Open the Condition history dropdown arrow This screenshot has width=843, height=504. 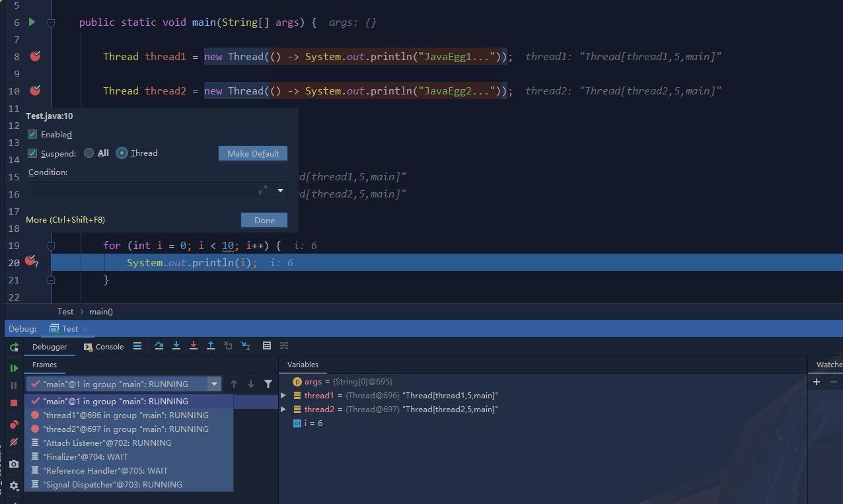(280, 190)
